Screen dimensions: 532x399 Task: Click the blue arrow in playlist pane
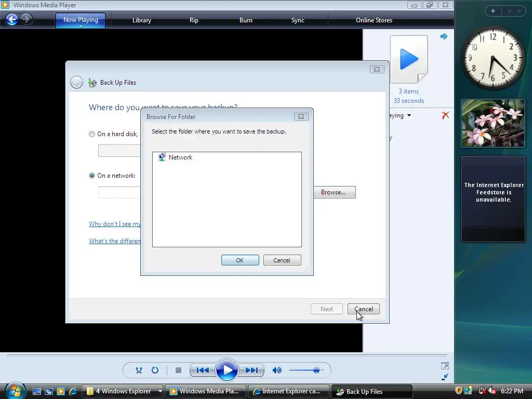click(444, 36)
